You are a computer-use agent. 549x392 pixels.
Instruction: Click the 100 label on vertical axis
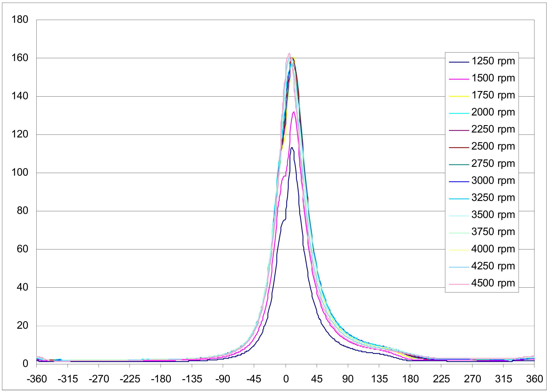(x=20, y=173)
